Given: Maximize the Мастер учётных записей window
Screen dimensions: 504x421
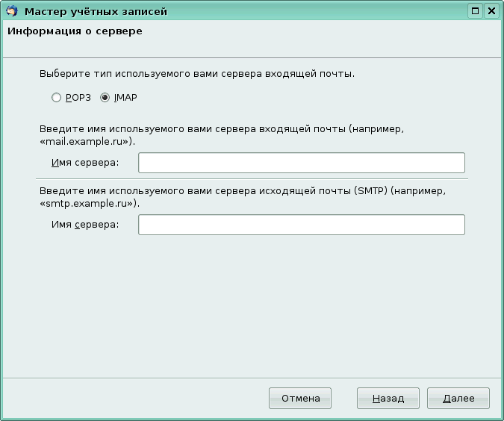Looking at the screenshot, I should tap(476, 11).
